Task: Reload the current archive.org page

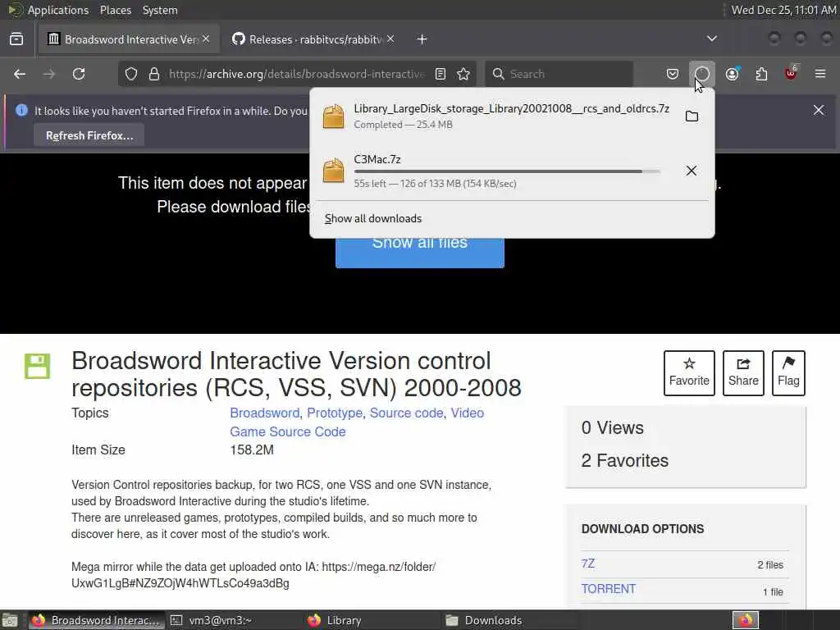Action: click(x=79, y=74)
